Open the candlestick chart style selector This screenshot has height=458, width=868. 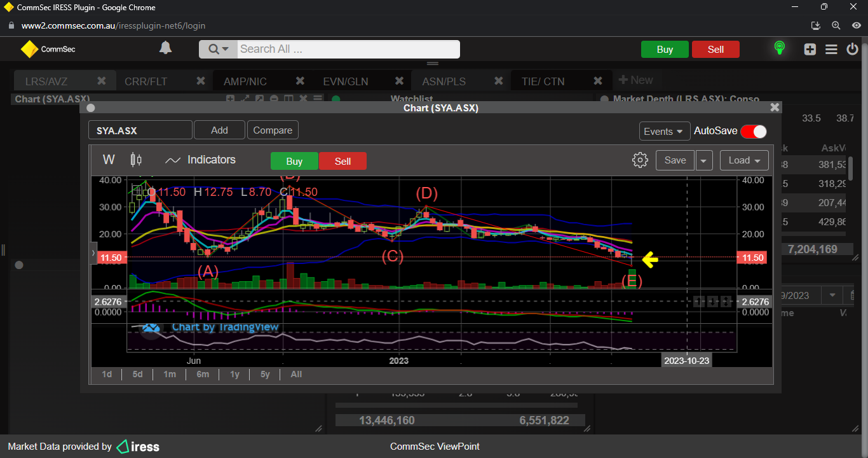pyautogui.click(x=136, y=160)
